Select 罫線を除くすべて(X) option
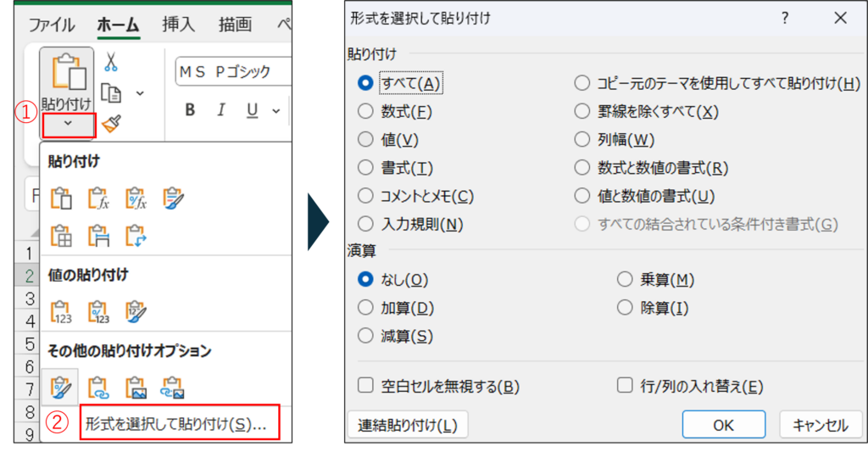 pyautogui.click(x=581, y=111)
